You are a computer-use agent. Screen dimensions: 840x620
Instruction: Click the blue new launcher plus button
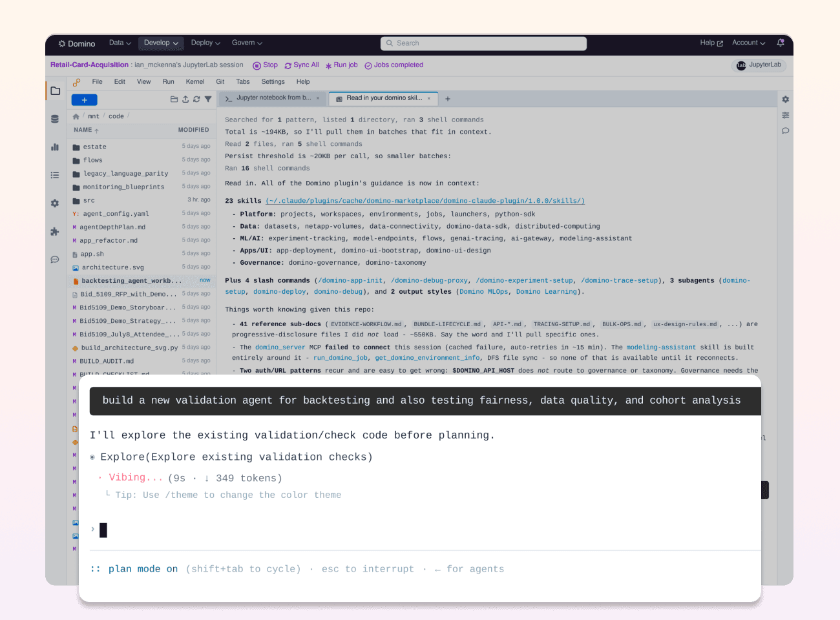(84, 99)
